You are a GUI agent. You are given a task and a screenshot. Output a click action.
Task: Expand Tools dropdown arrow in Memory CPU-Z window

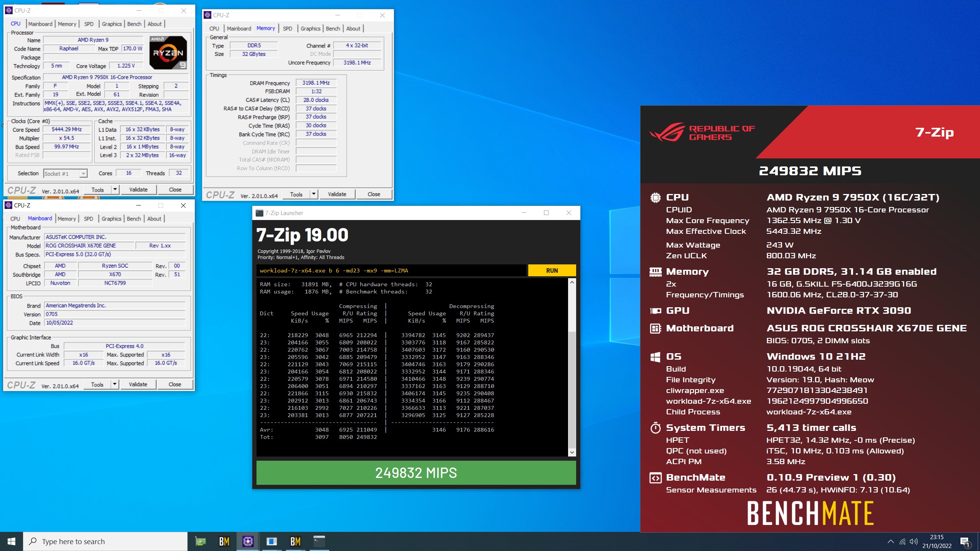[314, 194]
